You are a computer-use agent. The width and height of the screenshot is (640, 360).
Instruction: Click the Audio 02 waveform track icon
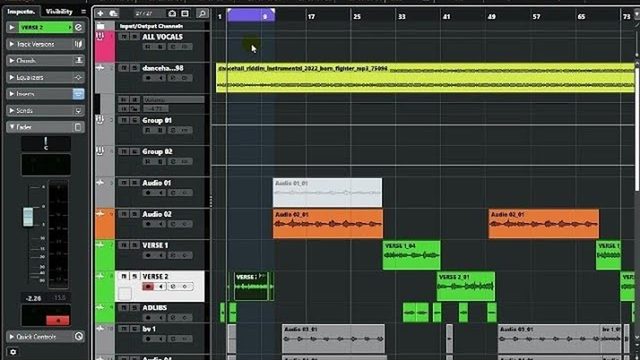tap(100, 213)
